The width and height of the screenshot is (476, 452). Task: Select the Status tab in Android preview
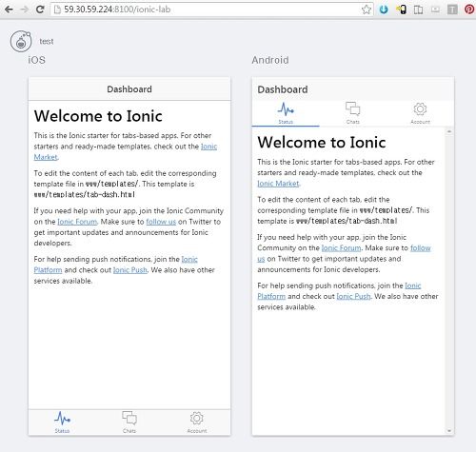286,113
